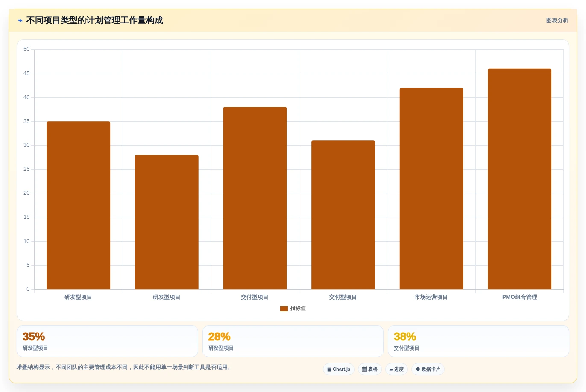Toggle the 指标值 legend color swatch
586x392 pixels.
point(284,309)
